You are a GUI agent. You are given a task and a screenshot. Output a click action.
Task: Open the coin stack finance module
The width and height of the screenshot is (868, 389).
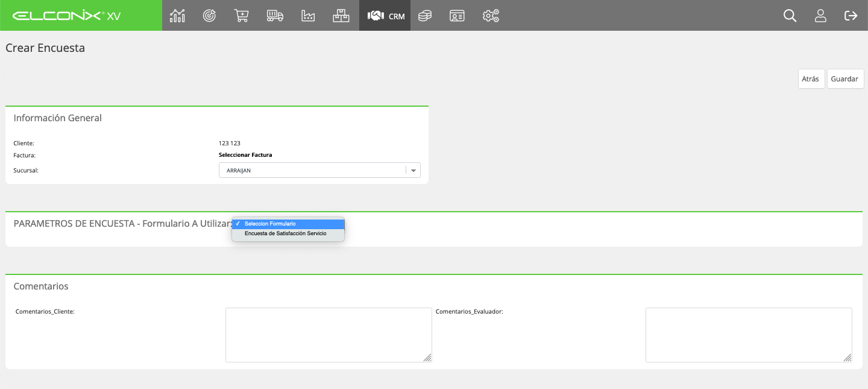point(425,16)
